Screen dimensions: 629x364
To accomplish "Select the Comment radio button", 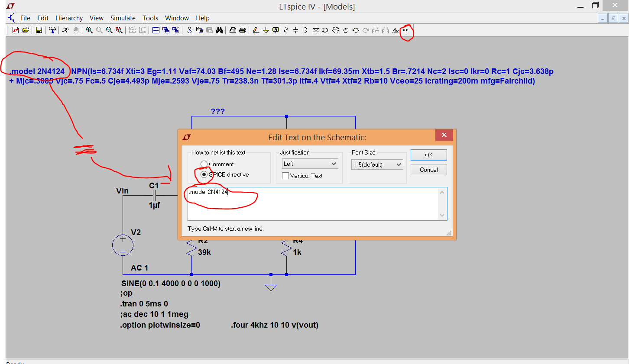I will pos(204,164).
